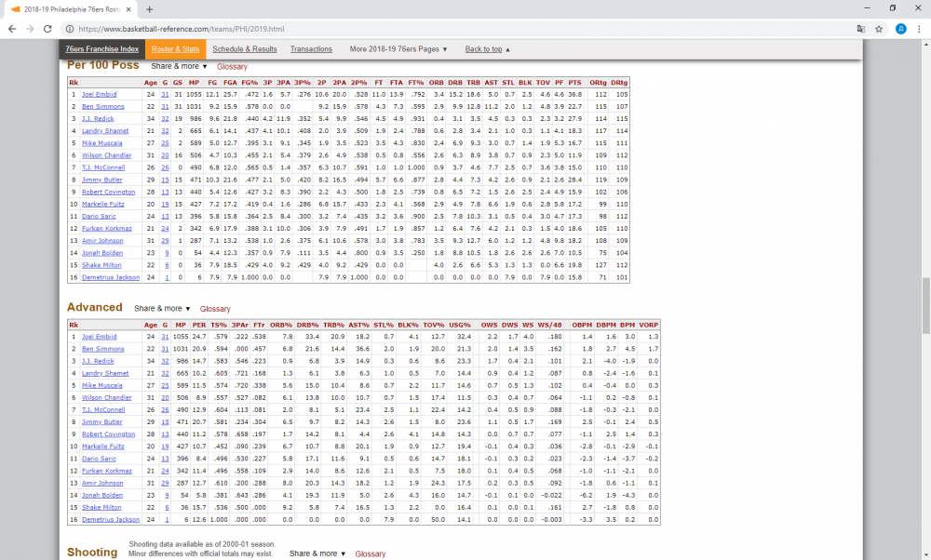
Task: Open Glossary link next to Advanced heading
Action: point(215,309)
